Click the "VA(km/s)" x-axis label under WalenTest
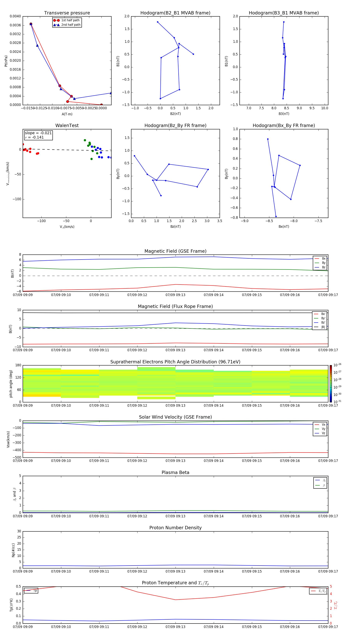351x644 pixels. [67, 227]
